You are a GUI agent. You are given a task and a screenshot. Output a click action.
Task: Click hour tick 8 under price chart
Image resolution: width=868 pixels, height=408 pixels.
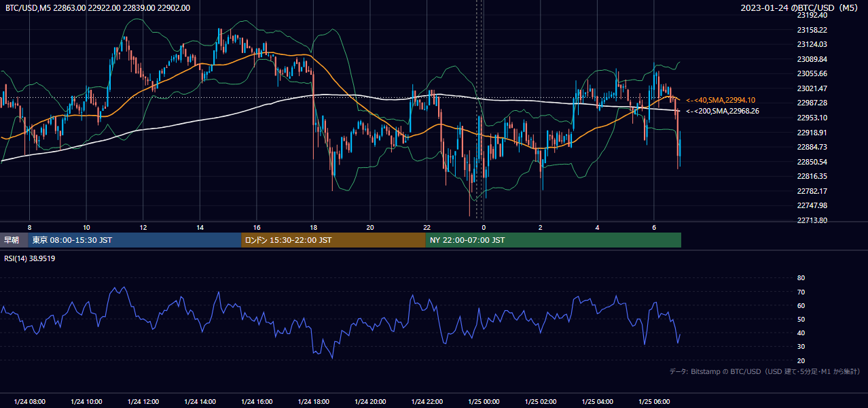point(29,227)
